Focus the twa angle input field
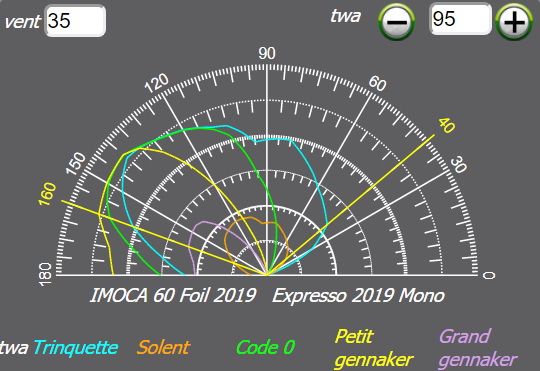This screenshot has width=540, height=371. tap(460, 19)
